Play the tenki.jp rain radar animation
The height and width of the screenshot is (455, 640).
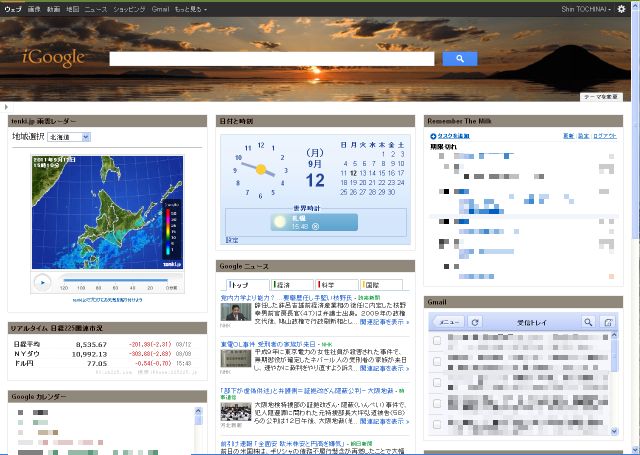click(x=42, y=282)
